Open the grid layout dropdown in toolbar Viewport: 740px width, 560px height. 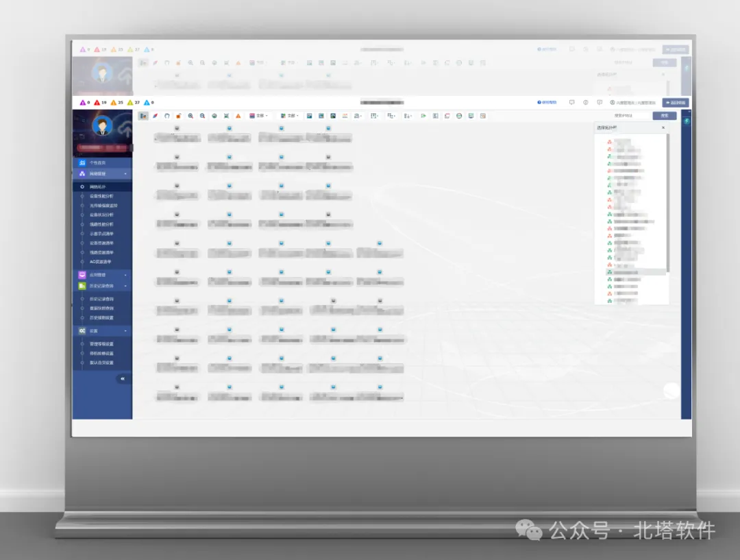click(x=374, y=116)
